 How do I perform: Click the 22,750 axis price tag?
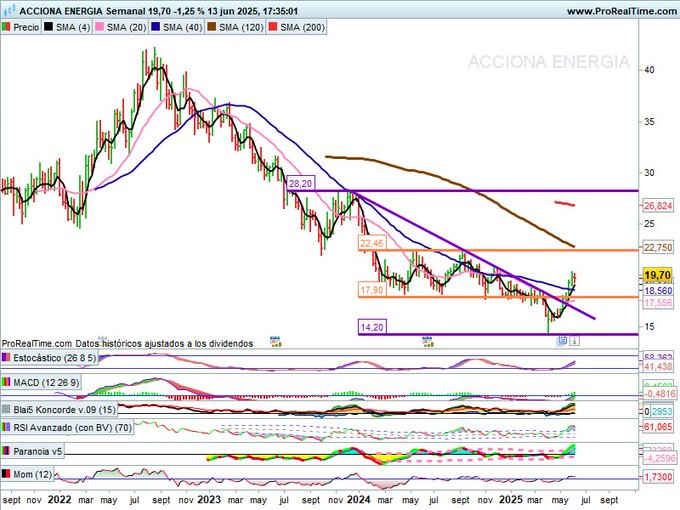[658, 248]
